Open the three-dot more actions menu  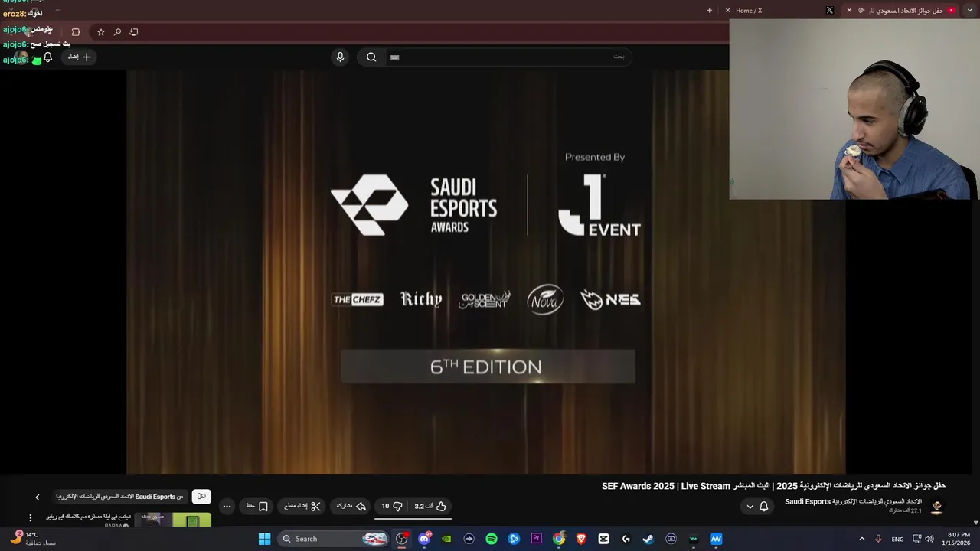click(227, 506)
